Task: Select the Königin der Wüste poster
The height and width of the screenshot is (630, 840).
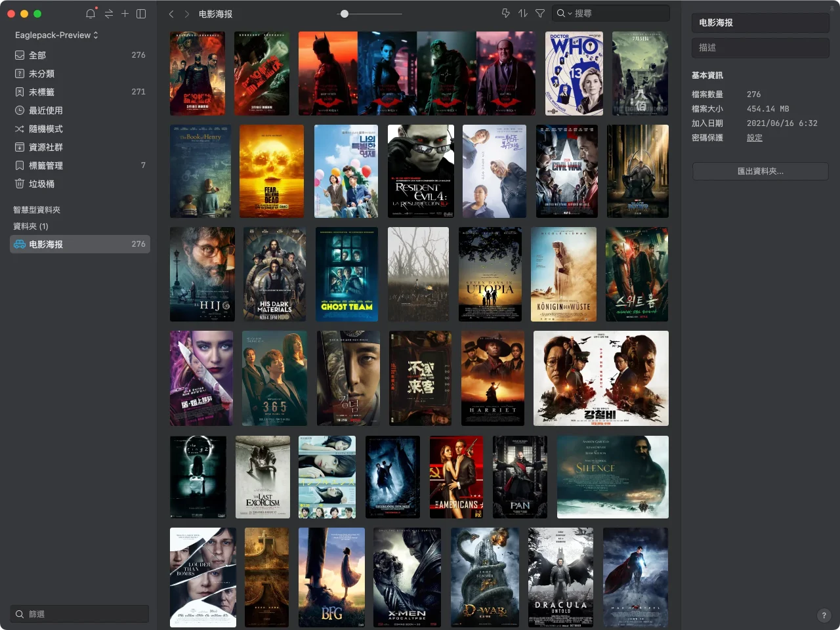Action: pos(564,274)
